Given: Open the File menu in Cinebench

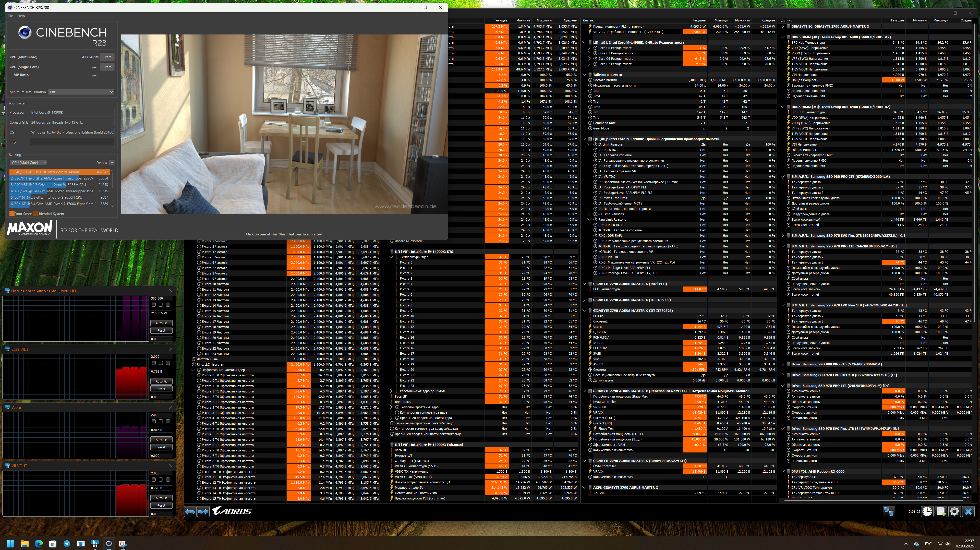Looking at the screenshot, I should [10, 16].
